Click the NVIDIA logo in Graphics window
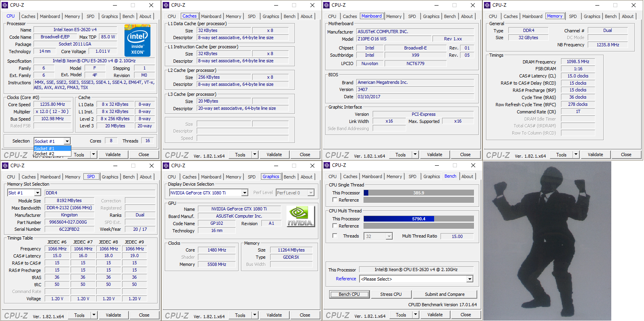Image resolution: width=644 pixels, height=321 pixels. coord(300,217)
